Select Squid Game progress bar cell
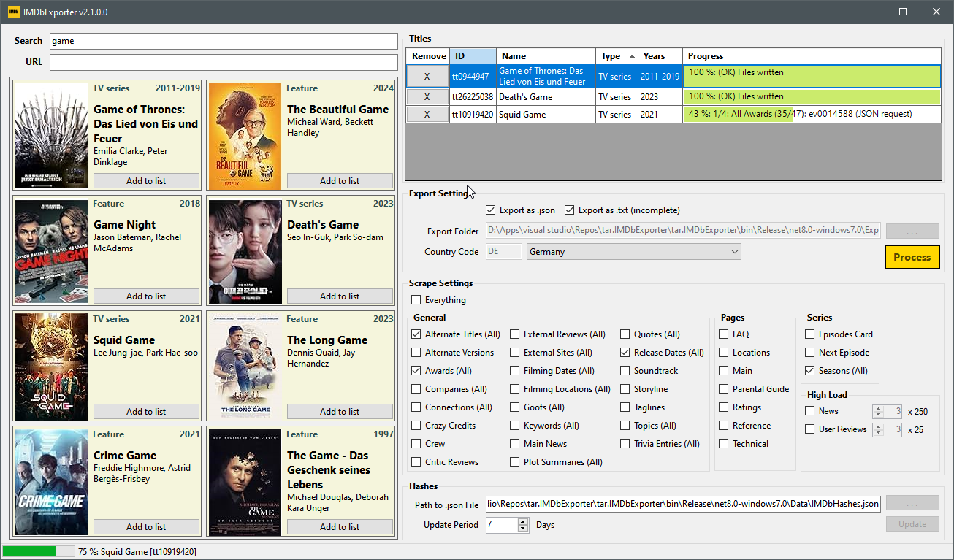Image resolution: width=954 pixels, height=560 pixels. [x=812, y=115]
